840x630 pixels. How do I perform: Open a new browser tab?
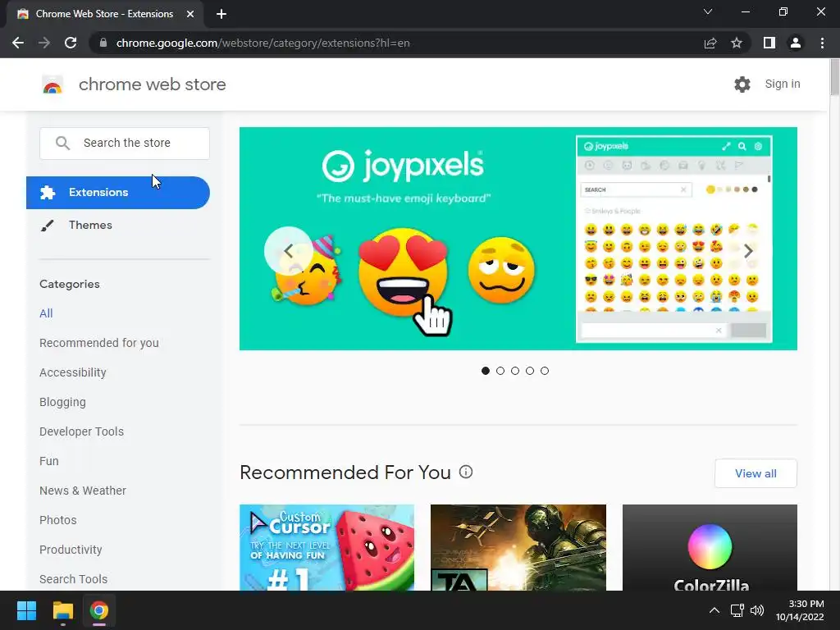tap(221, 14)
